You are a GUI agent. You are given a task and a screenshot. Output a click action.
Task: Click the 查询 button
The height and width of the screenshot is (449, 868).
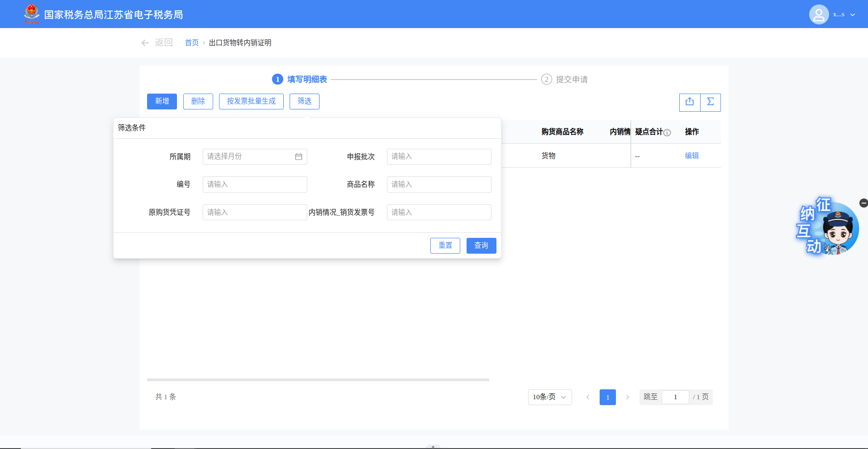point(481,246)
